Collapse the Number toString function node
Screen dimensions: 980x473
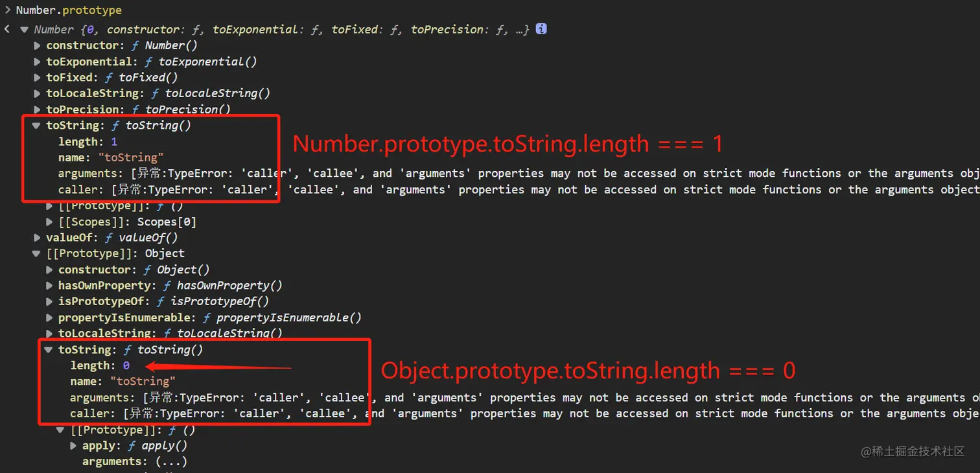(x=37, y=126)
